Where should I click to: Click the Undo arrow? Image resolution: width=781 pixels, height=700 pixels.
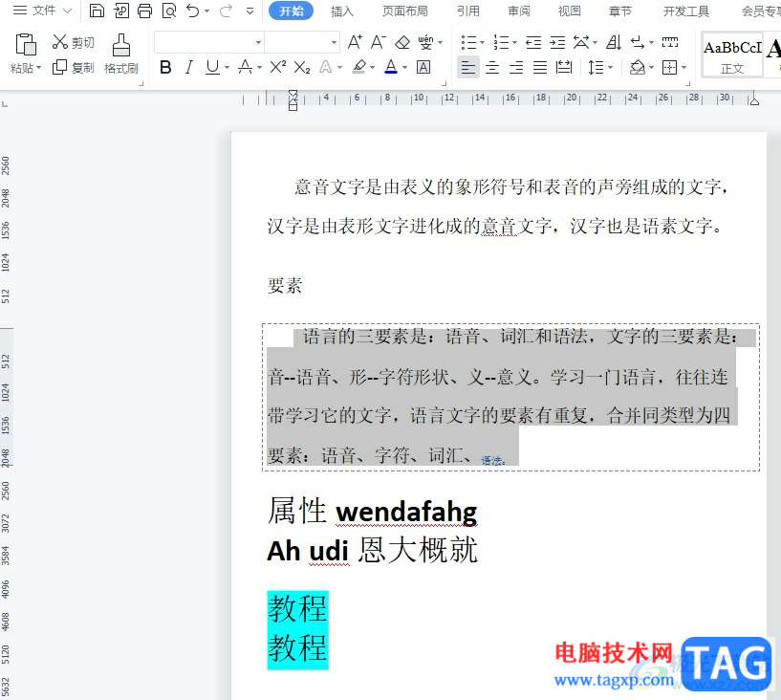click(193, 11)
